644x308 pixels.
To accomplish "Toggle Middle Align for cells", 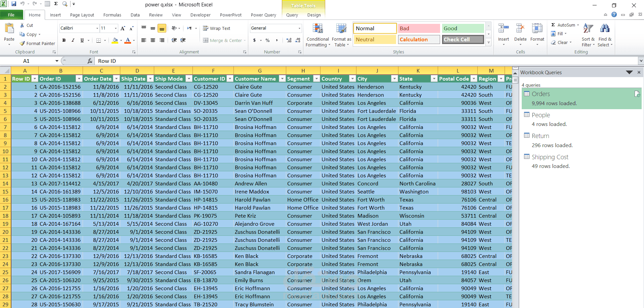I will 153,28.
